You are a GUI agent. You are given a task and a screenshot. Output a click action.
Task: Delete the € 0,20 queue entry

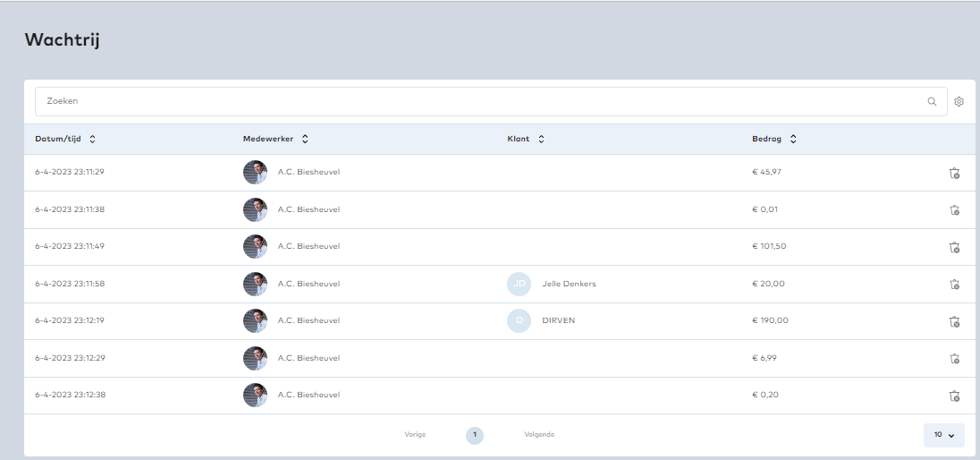click(954, 396)
